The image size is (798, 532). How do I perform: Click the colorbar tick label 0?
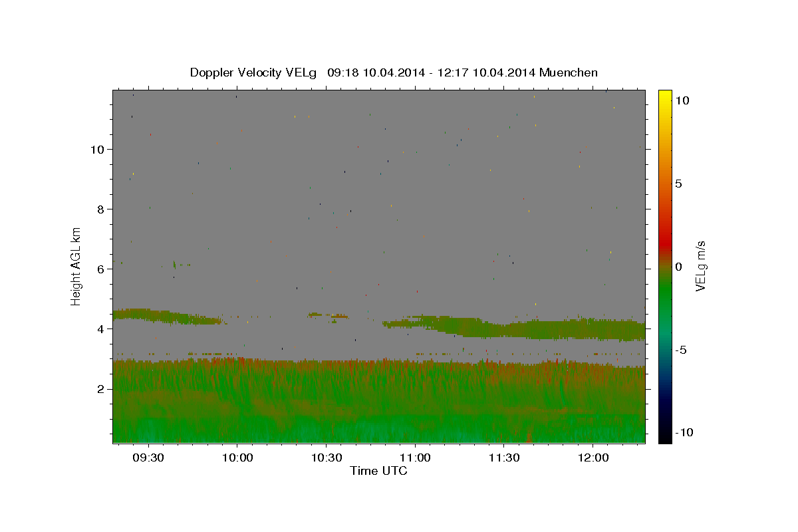678,267
